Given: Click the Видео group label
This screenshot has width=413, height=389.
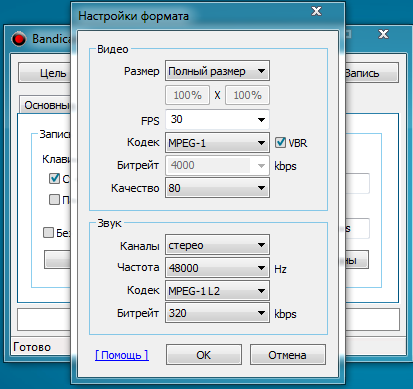Looking at the screenshot, I should [113, 49].
